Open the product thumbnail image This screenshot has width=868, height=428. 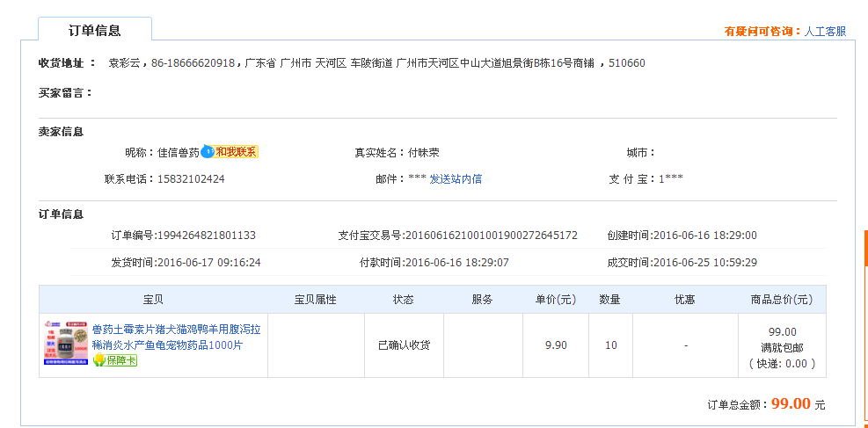tap(65, 344)
